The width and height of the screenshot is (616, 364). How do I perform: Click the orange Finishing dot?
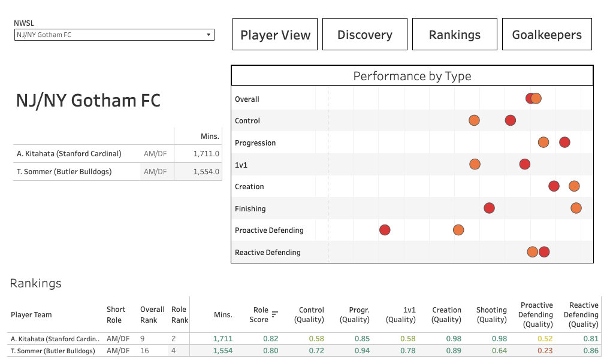(576, 208)
